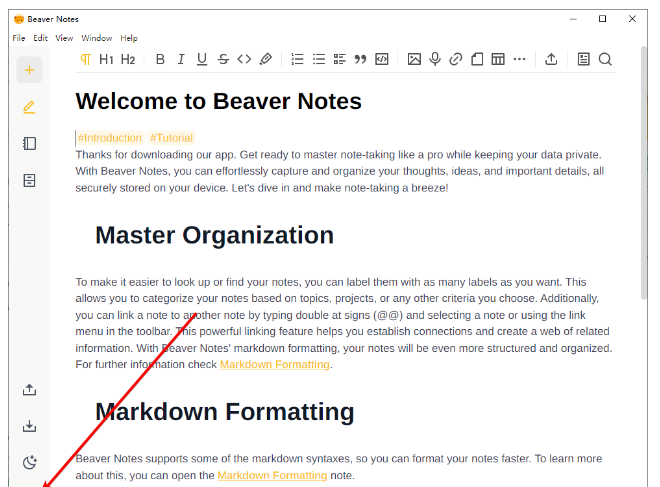Maximize the Beaver Notes window
The width and height of the screenshot is (660, 487).
point(602,19)
